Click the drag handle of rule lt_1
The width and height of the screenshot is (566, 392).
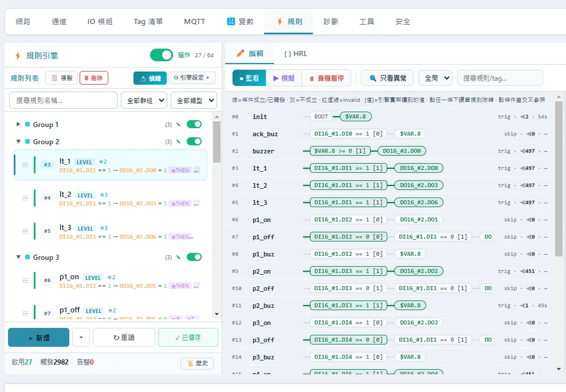(25, 165)
